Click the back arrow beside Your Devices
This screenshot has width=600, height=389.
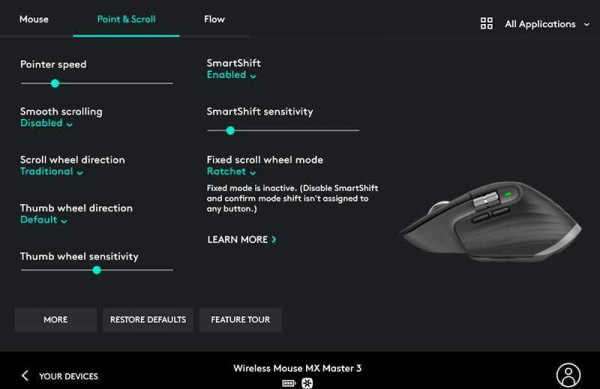click(x=25, y=376)
